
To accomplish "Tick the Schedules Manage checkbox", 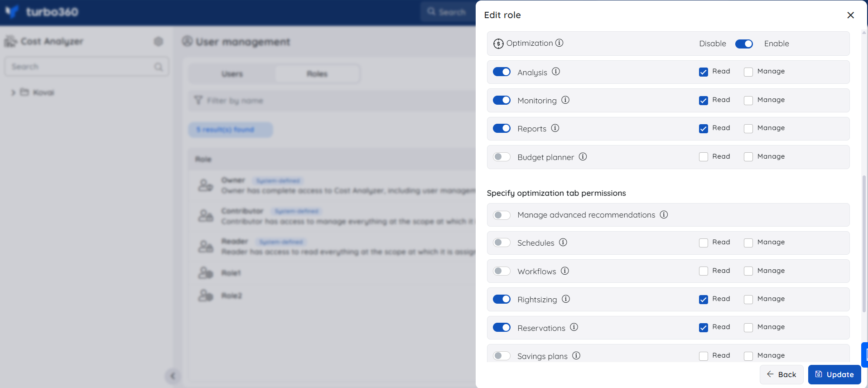I will click(x=748, y=243).
